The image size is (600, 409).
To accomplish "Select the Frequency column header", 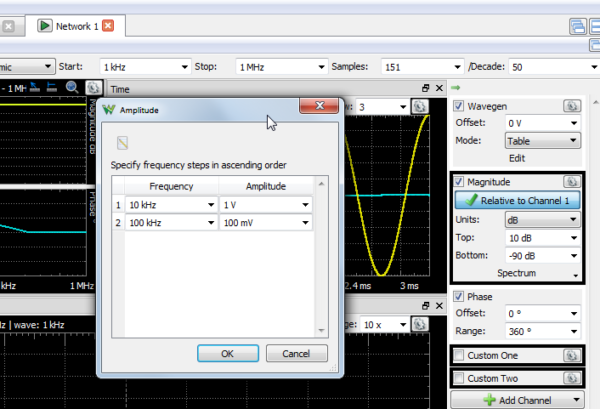I will 171,186.
